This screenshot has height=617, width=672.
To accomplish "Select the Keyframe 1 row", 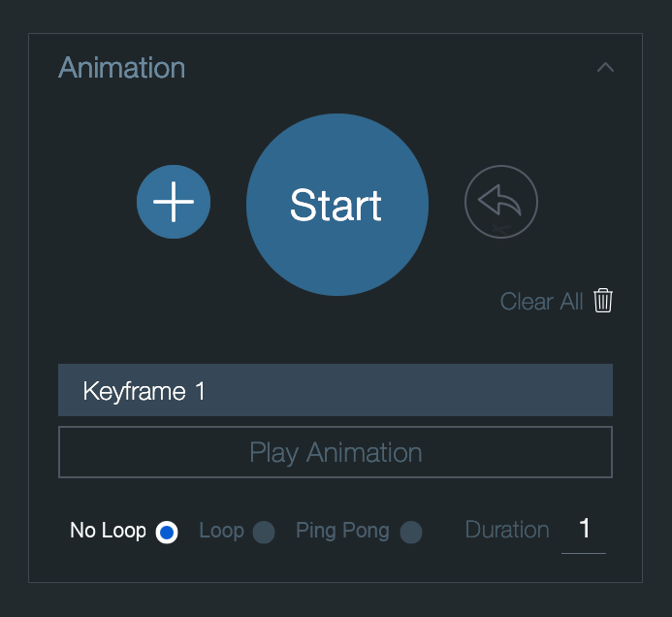I will 336,390.
